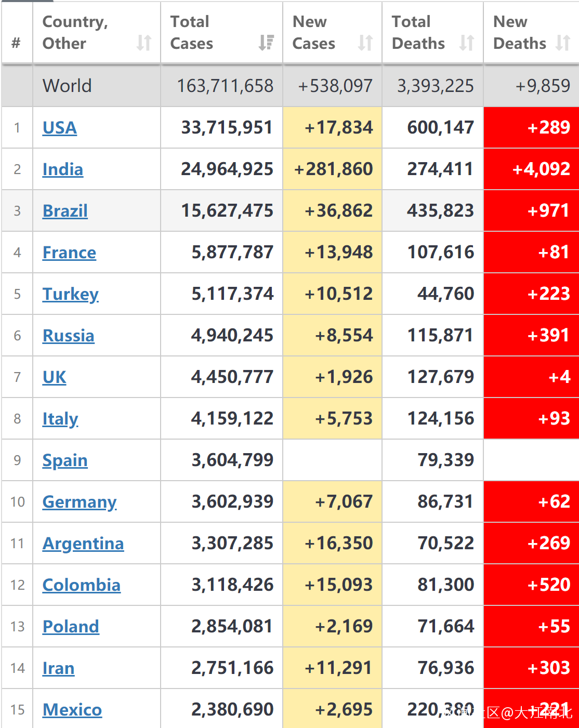
Task: Follow the Colombia link
Action: pos(82,585)
